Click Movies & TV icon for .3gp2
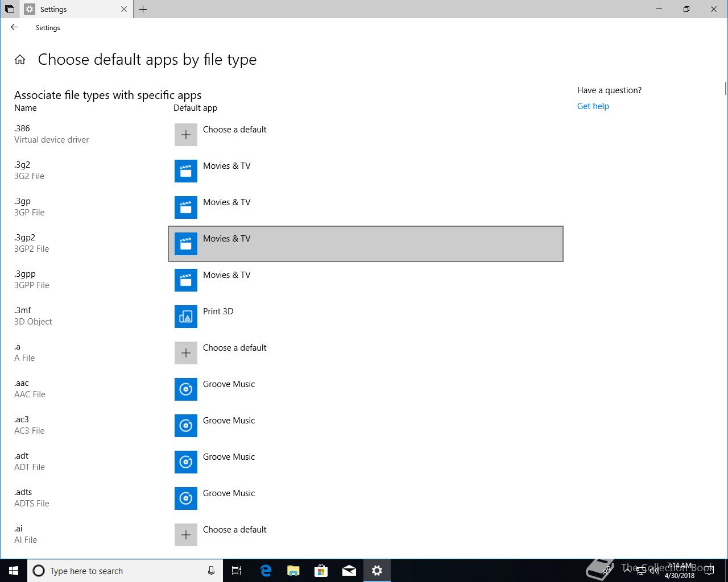Image resolution: width=728 pixels, height=582 pixels. (186, 244)
